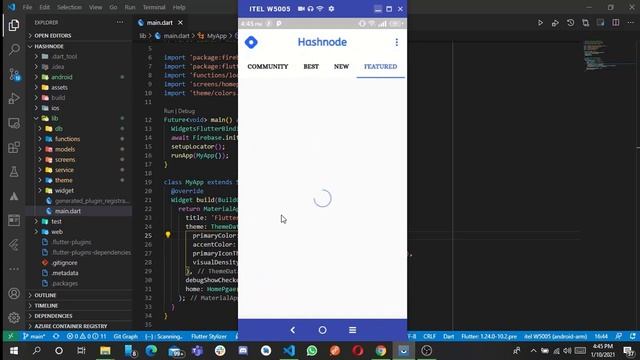Open the File menu
The width and height of the screenshot is (640, 360).
[x=27, y=7]
